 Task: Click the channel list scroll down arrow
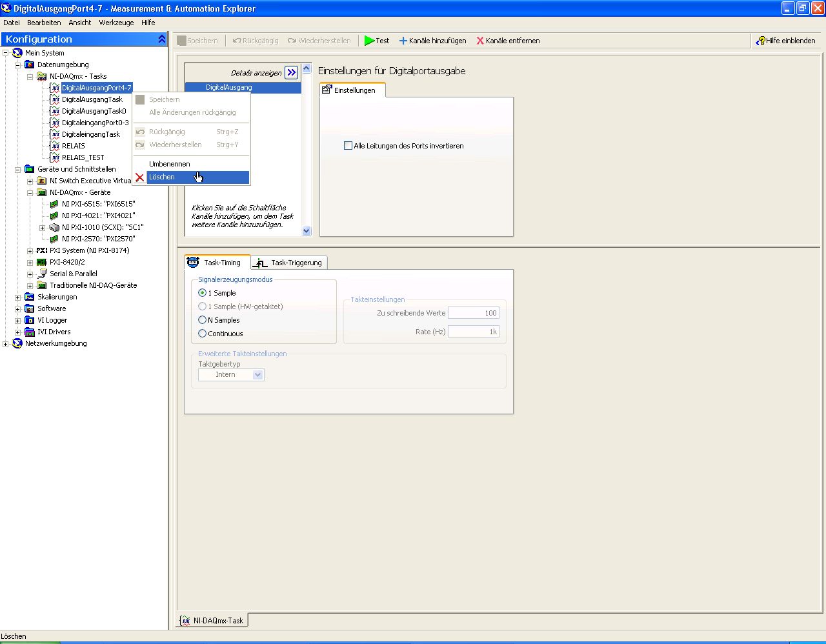(x=307, y=231)
